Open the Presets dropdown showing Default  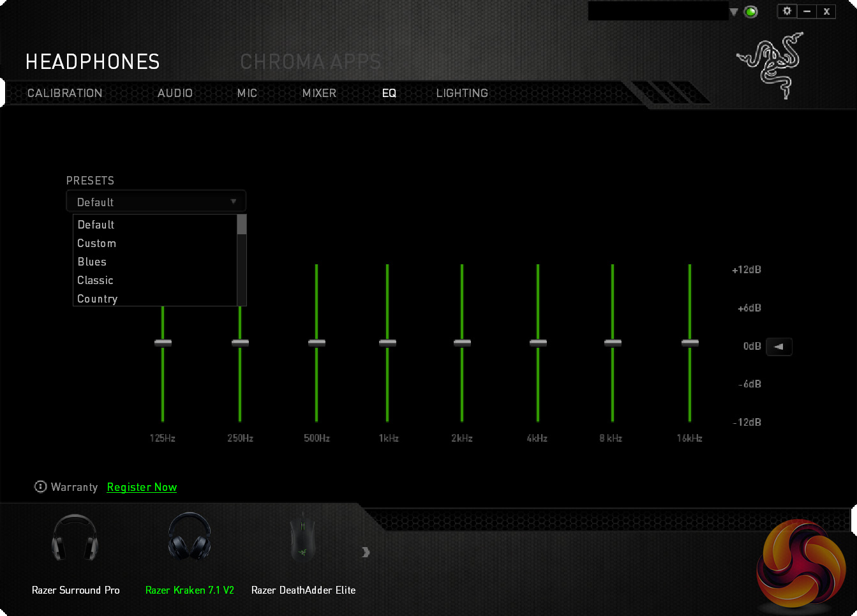click(156, 202)
